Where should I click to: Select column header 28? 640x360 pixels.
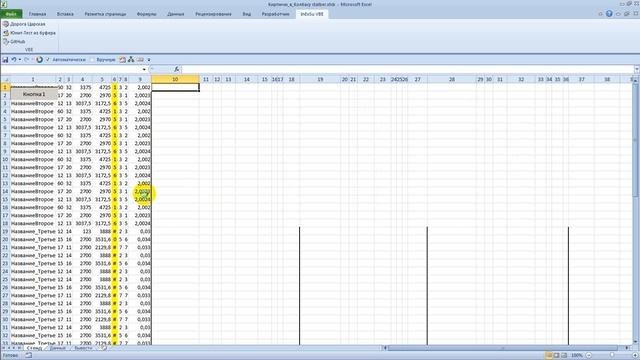click(x=452, y=79)
